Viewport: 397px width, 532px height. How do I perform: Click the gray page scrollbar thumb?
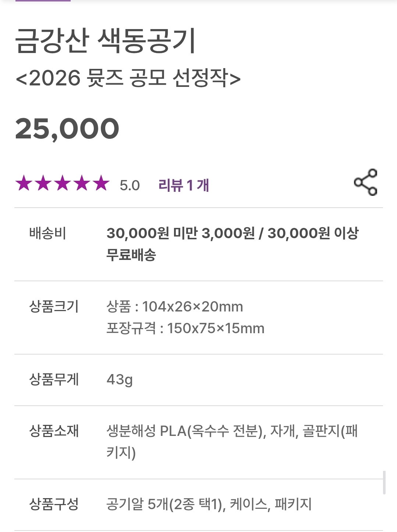(384, 483)
